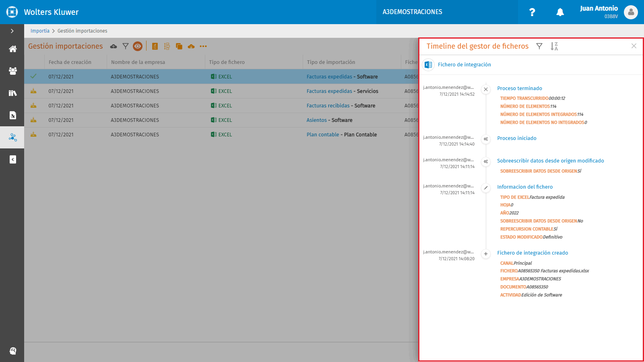Expand the left sidebar with the chevron
The image size is (644, 362).
click(12, 31)
